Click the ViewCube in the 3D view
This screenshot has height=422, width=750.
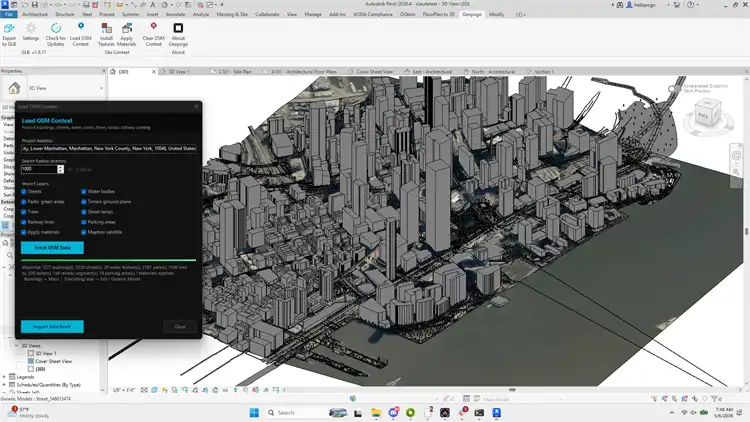(707, 114)
